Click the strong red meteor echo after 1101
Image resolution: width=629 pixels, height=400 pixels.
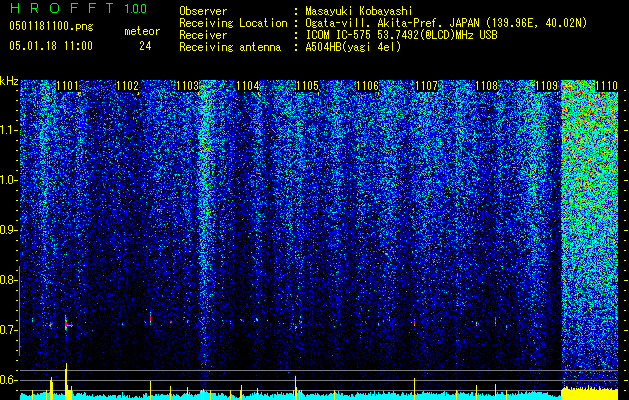coord(66,323)
